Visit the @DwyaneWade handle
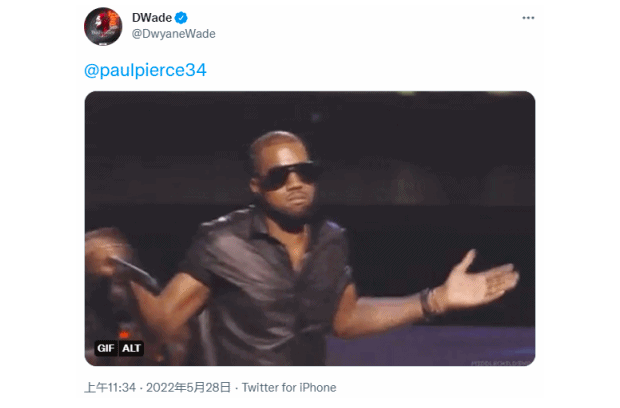Image resolution: width=620 pixels, height=408 pixels. [x=174, y=34]
